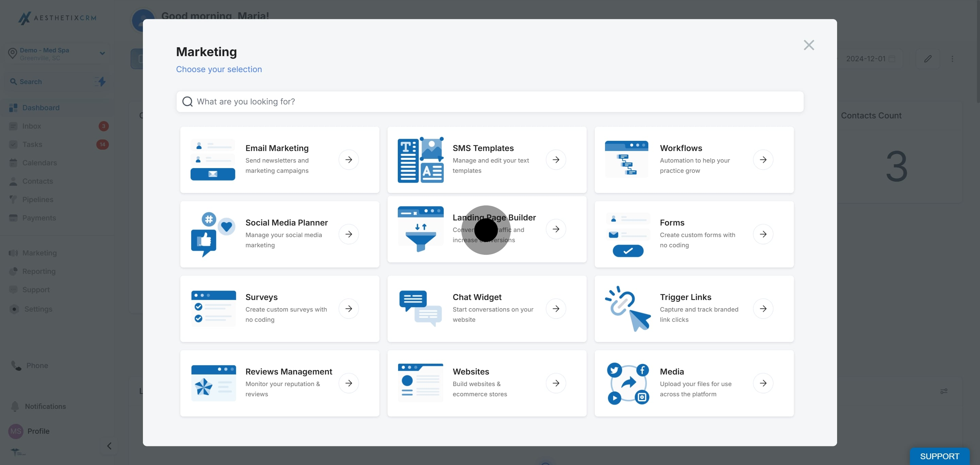
Task: Click the Trigger Links chain cursor icon
Action: pyautogui.click(x=627, y=309)
